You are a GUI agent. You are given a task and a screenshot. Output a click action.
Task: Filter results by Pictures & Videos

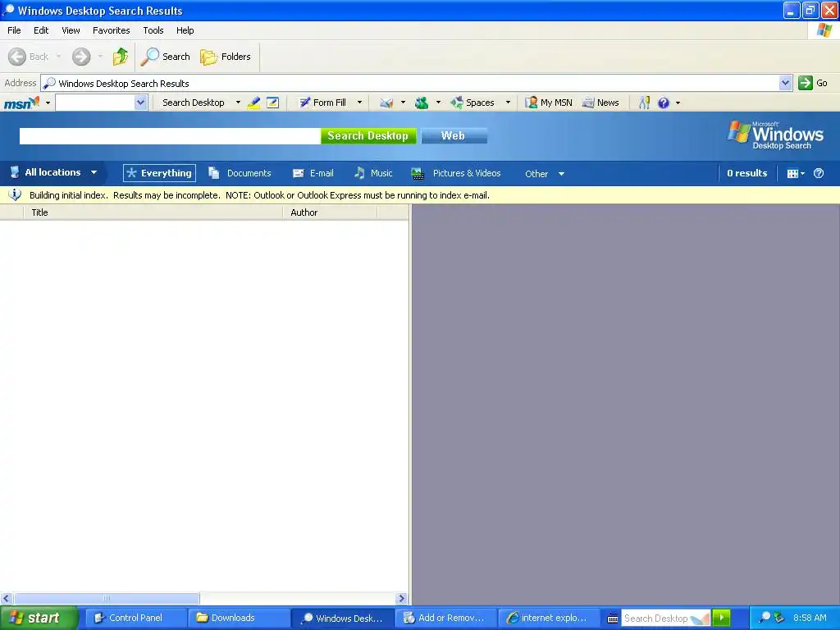456,173
